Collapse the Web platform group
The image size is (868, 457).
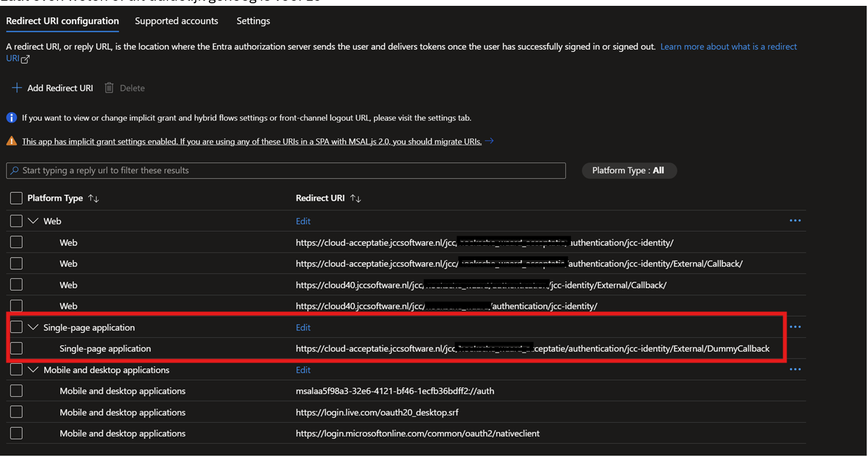point(33,220)
